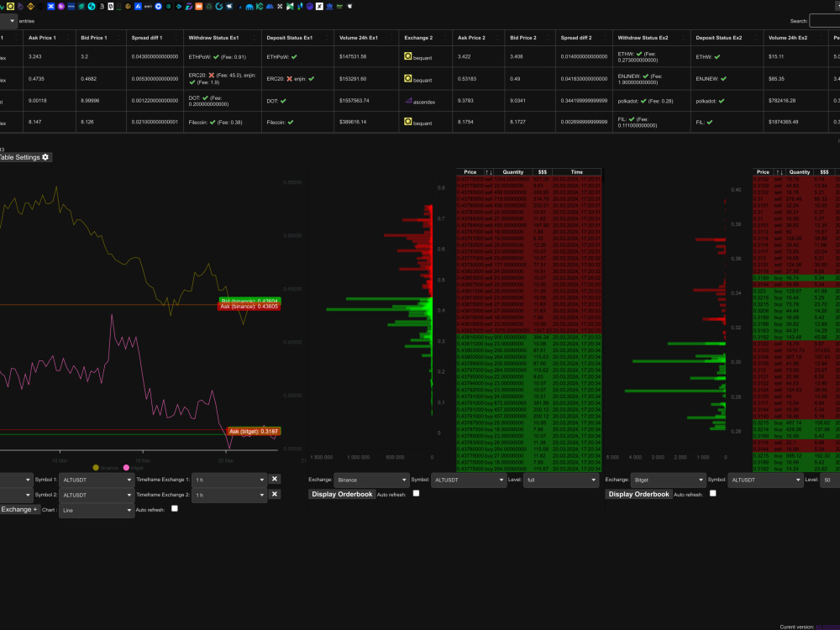Image resolution: width=840 pixels, height=630 pixels.
Task: Open the gold hexagon exchange icon
Action: coord(129,7)
